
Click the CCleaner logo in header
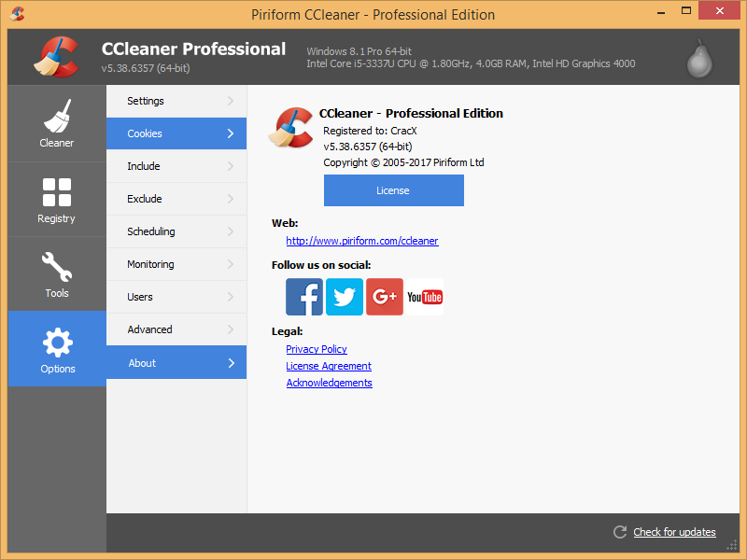click(x=56, y=57)
